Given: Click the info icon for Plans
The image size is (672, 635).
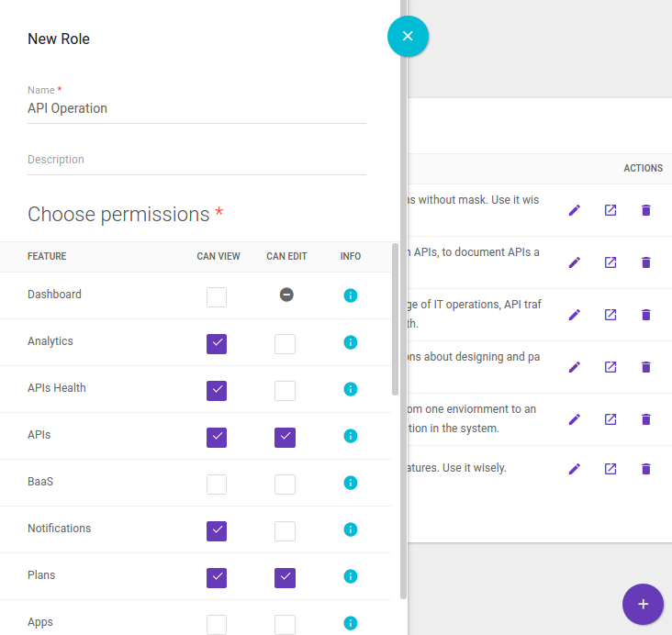Looking at the screenshot, I should coord(350,576).
